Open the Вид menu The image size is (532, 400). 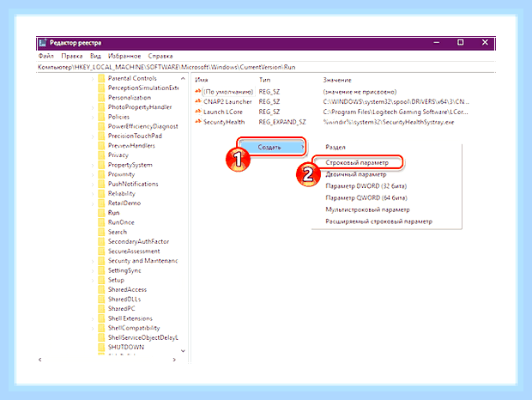point(95,56)
